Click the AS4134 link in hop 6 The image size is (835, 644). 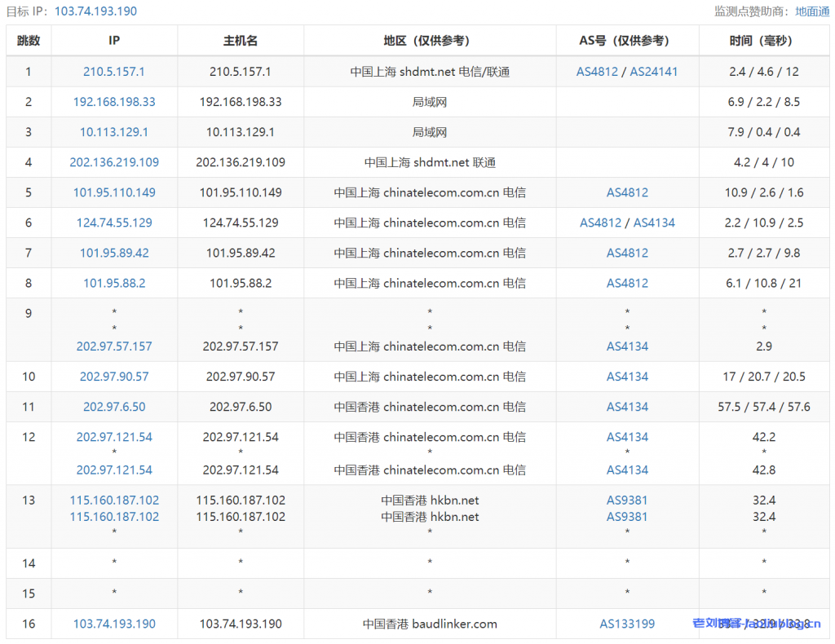pyautogui.click(x=654, y=223)
